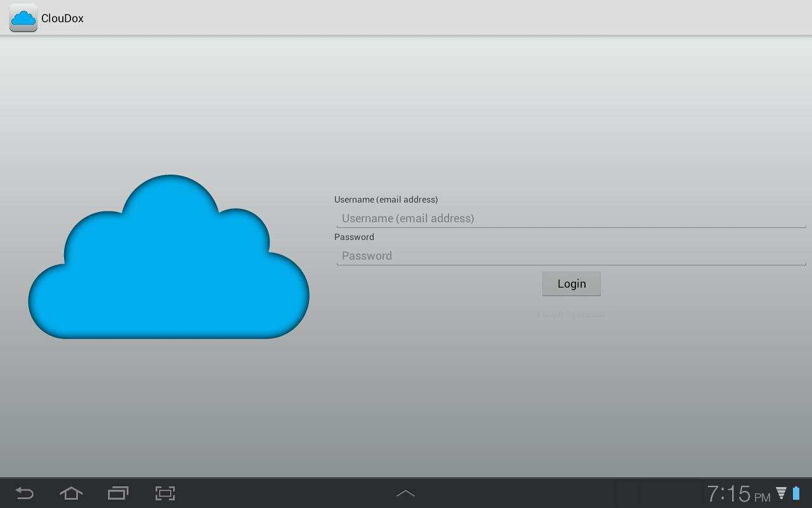The width and height of the screenshot is (812, 508).
Task: Open recent apps from the navigation bar
Action: coord(117,493)
